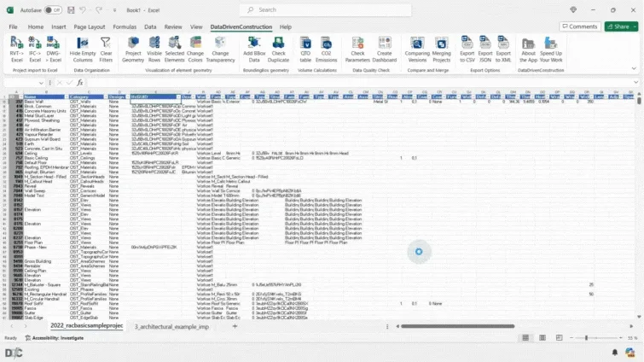Screen dimensions: 644x362
Task: Open the File menu
Action: pos(13,26)
